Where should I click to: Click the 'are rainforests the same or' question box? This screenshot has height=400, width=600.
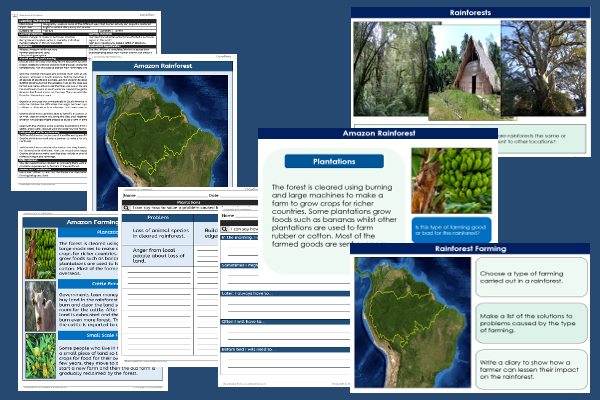coord(542,139)
